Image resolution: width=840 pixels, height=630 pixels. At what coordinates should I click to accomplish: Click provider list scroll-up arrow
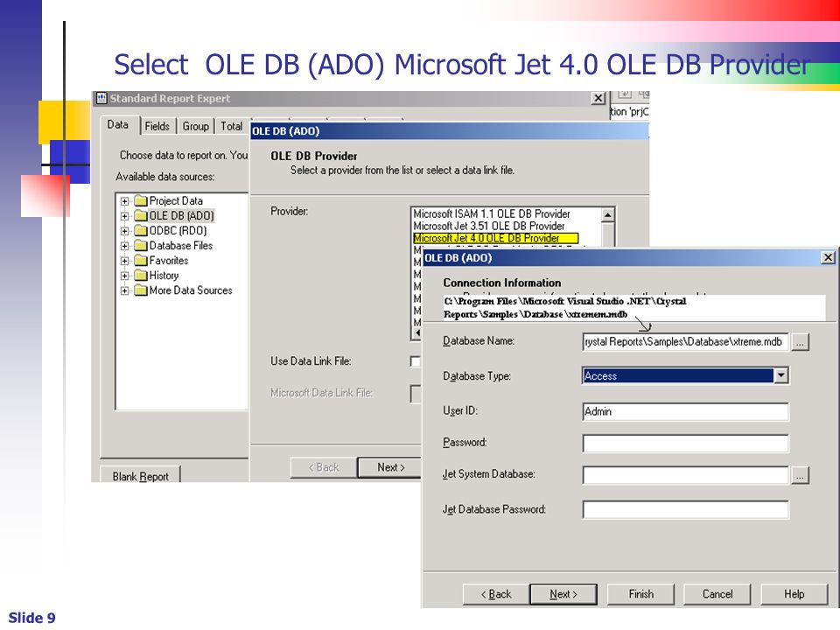607,215
